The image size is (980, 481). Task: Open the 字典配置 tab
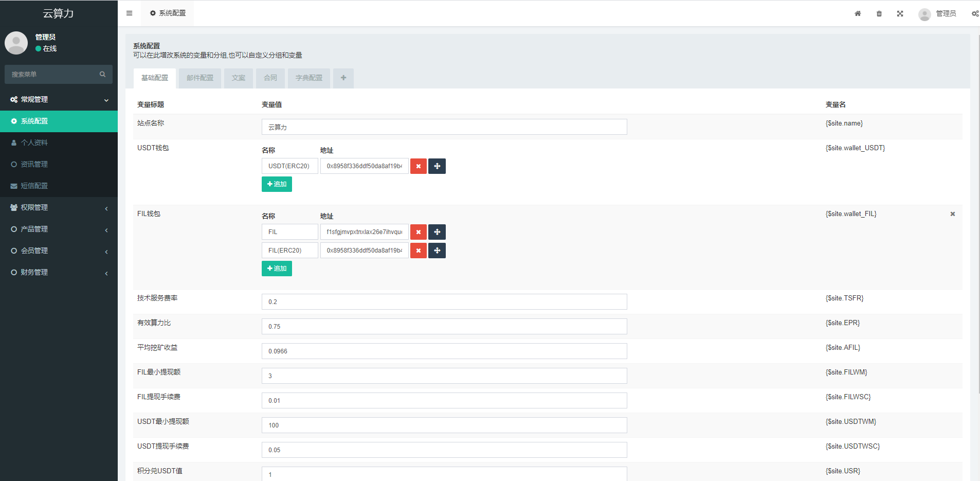point(309,78)
